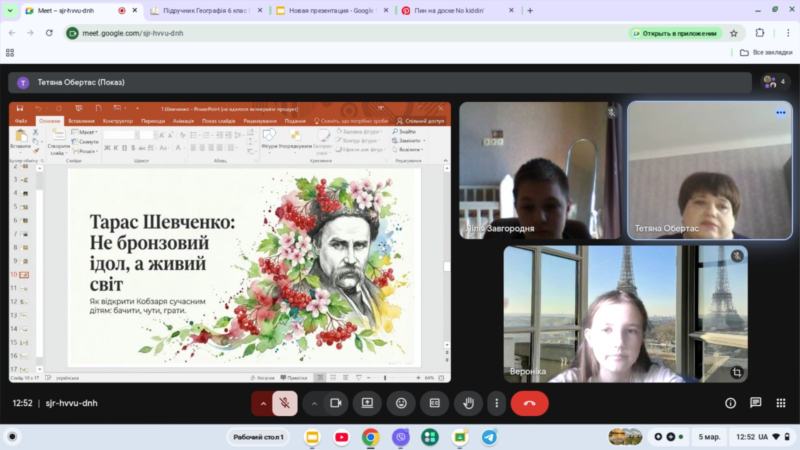Image resolution: width=800 pixels, height=450 pixels.
Task: Click the share screen icon
Action: [367, 403]
